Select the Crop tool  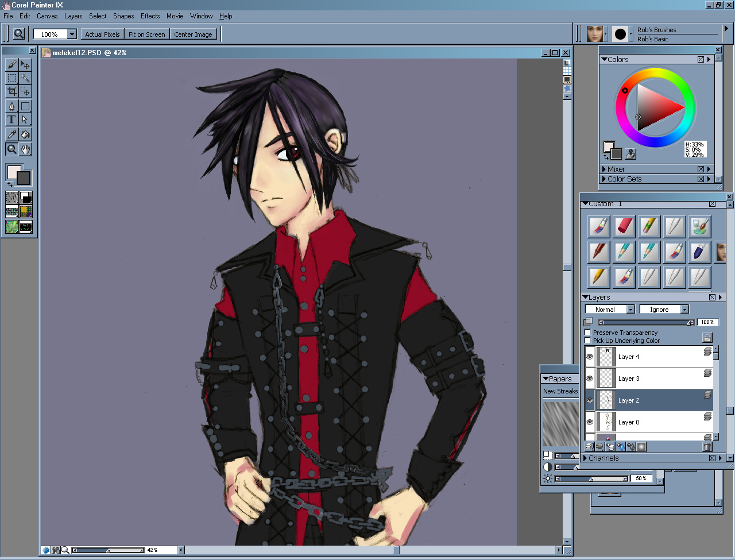(x=12, y=91)
